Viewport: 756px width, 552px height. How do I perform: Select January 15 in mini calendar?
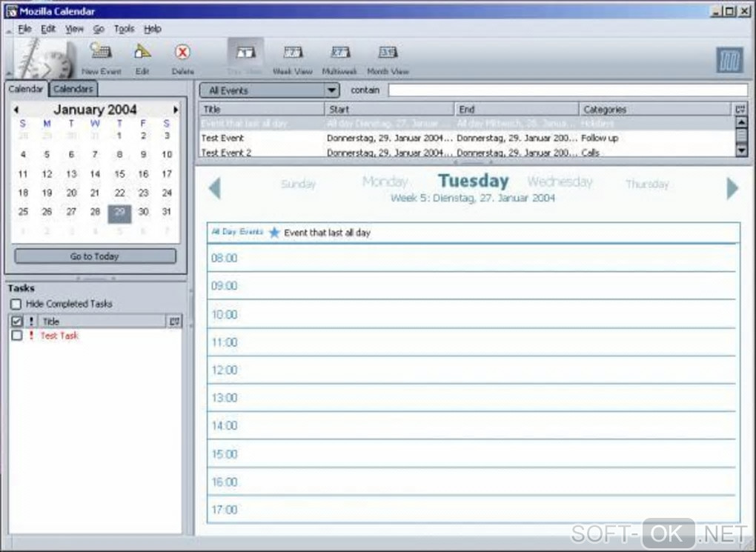[x=119, y=174]
